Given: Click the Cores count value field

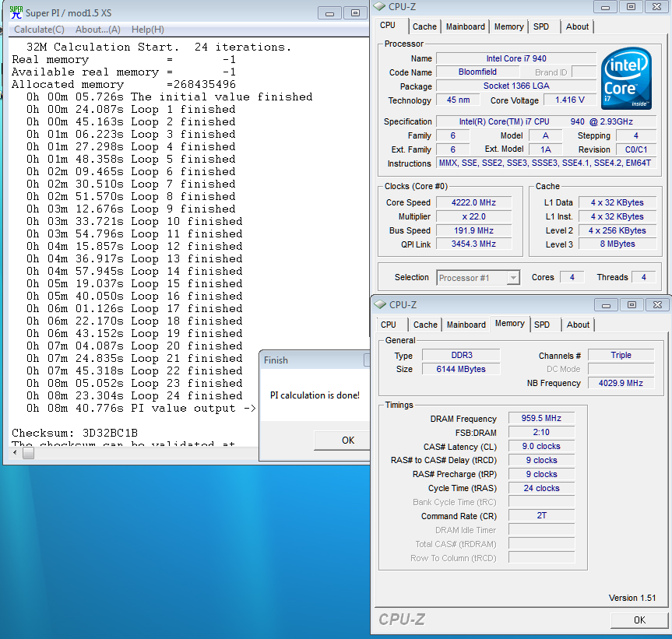Looking at the screenshot, I should coord(572,278).
